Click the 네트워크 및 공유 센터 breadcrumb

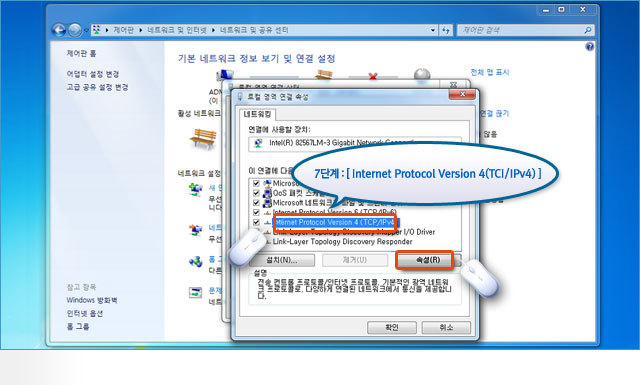[x=254, y=30]
